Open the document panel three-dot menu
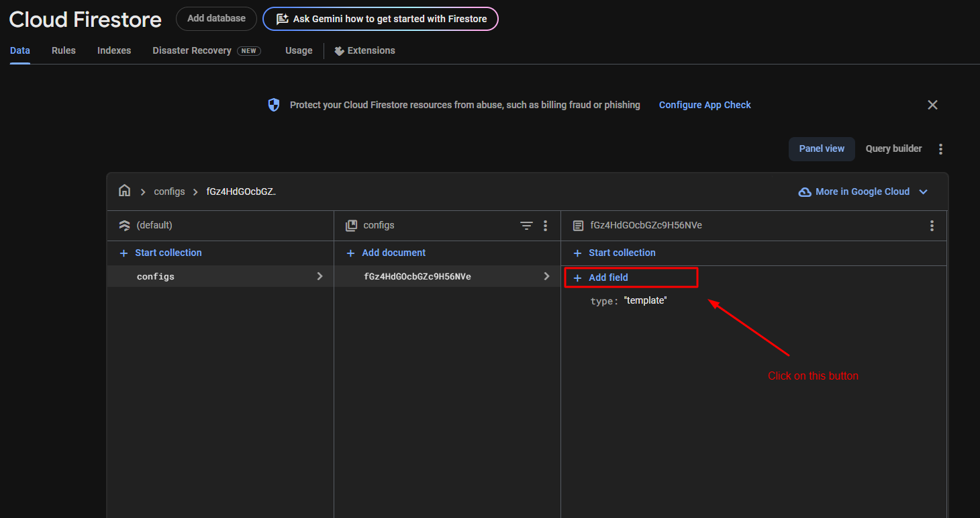Screen dimensions: 980x518 (932, 226)
